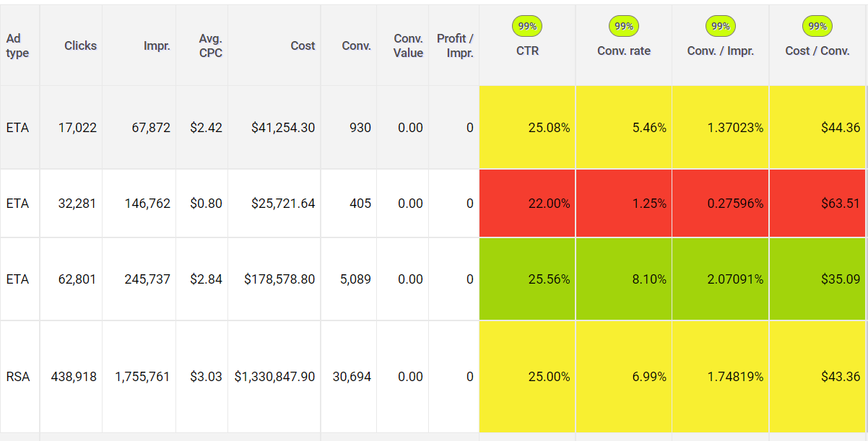Click the Conv. Value column header
The image size is (868, 441).
[408, 45]
